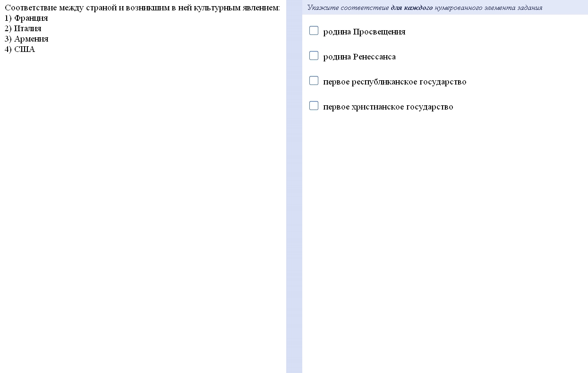Click list item '1) Франция'
Image resolution: width=588 pixels, height=373 pixels.
[x=26, y=18]
